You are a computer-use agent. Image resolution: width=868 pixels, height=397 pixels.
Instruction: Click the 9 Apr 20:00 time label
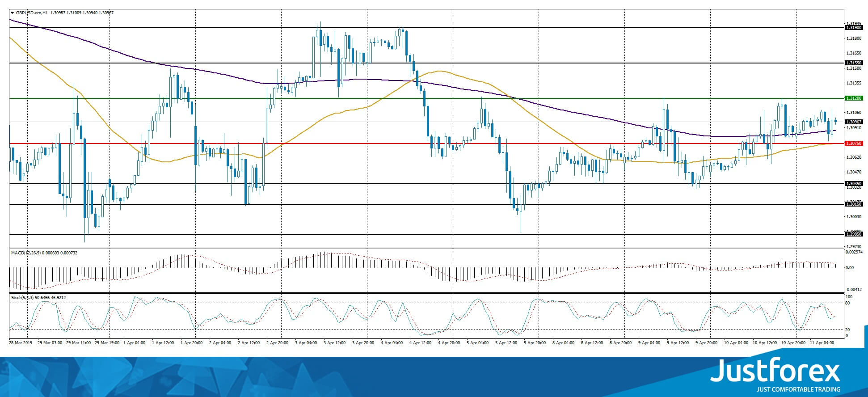click(706, 343)
